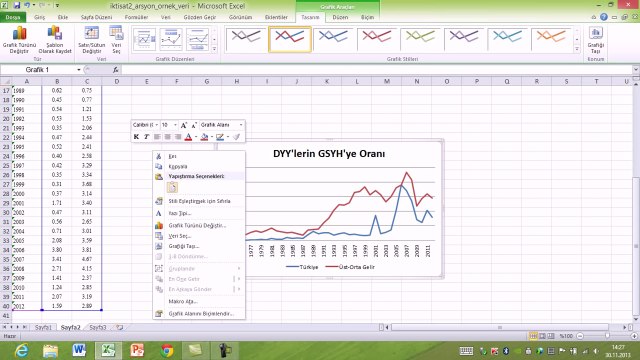Click the Page Layout view button
This screenshot has height=360, width=640.
pos(542,336)
